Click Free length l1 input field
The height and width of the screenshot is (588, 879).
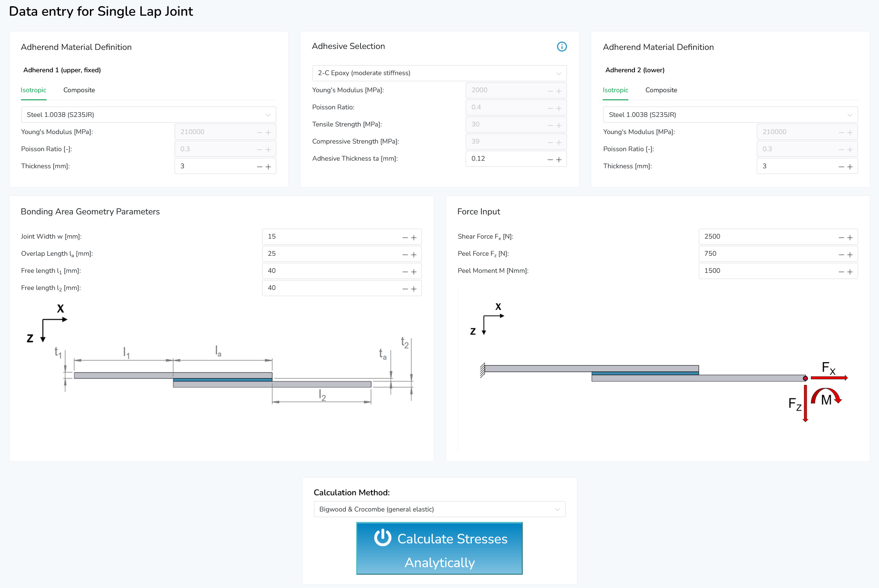(x=342, y=271)
